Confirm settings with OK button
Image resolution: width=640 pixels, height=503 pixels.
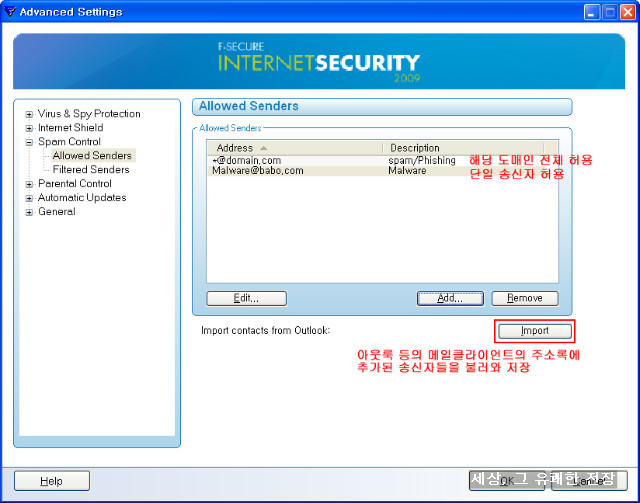(x=507, y=481)
